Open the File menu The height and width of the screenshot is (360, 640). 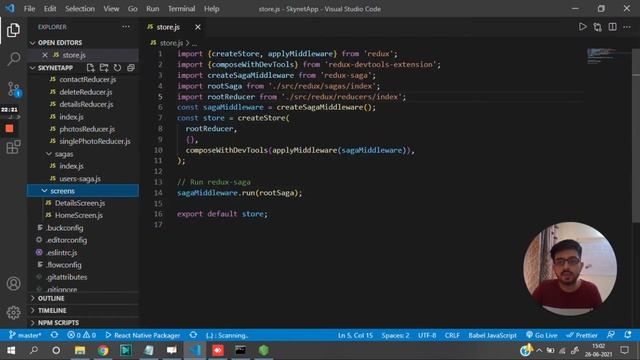point(29,9)
